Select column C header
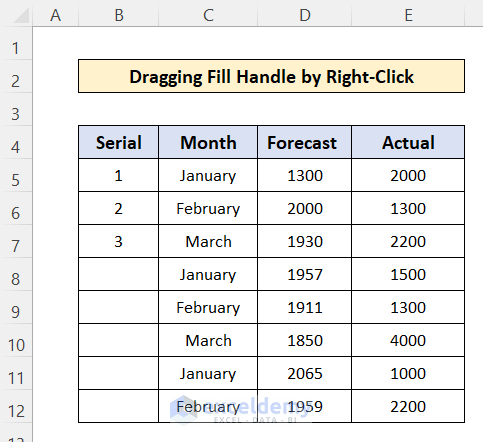 coord(208,15)
